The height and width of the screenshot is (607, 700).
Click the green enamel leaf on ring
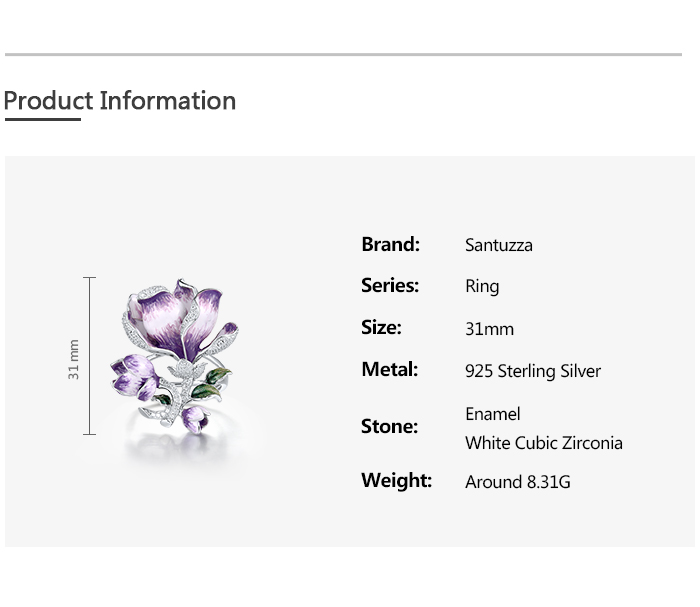(x=206, y=391)
